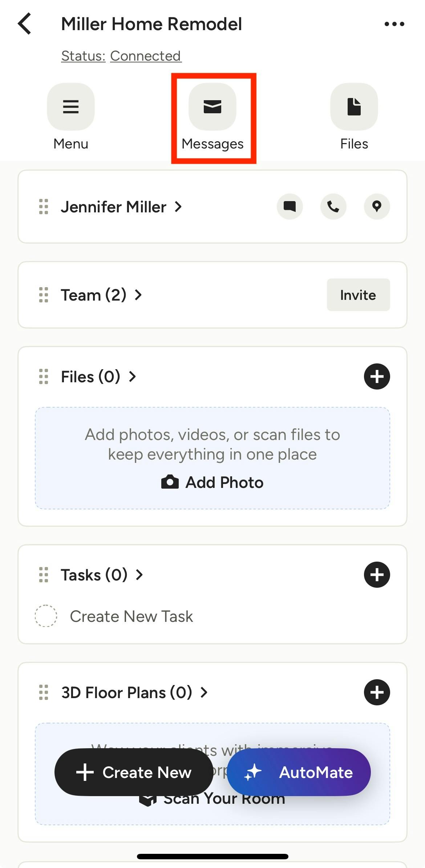Add a 3D floor plan with plus icon
425x868 pixels.
coord(377,692)
